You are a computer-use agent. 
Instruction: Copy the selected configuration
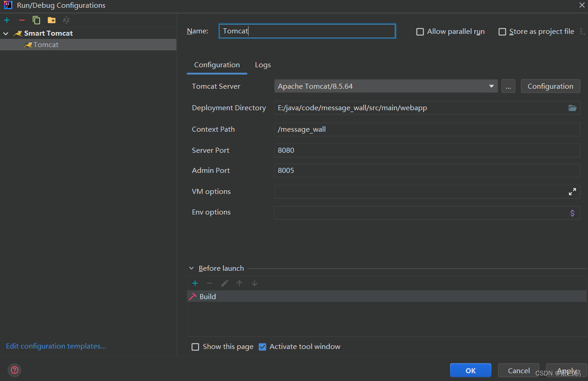coord(37,20)
